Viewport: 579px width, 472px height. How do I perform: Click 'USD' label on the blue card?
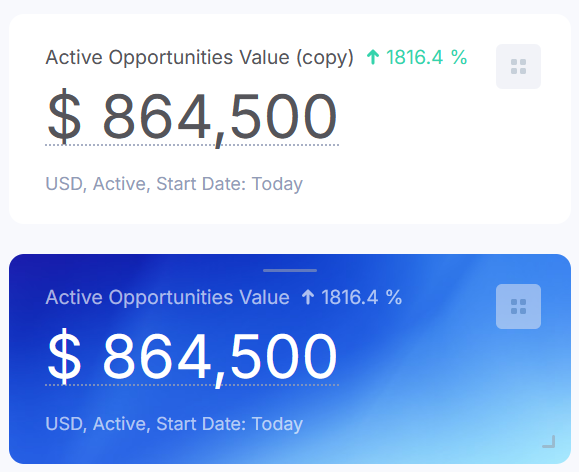(64, 424)
